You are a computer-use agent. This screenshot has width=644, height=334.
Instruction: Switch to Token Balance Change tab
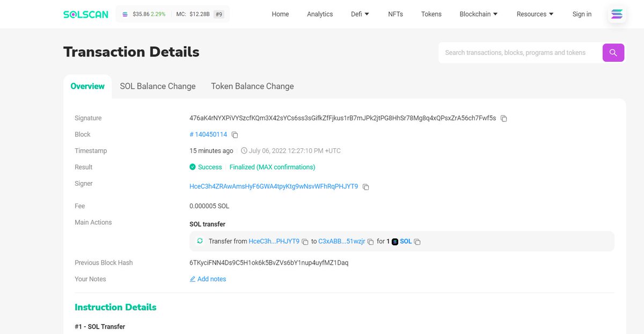[252, 86]
